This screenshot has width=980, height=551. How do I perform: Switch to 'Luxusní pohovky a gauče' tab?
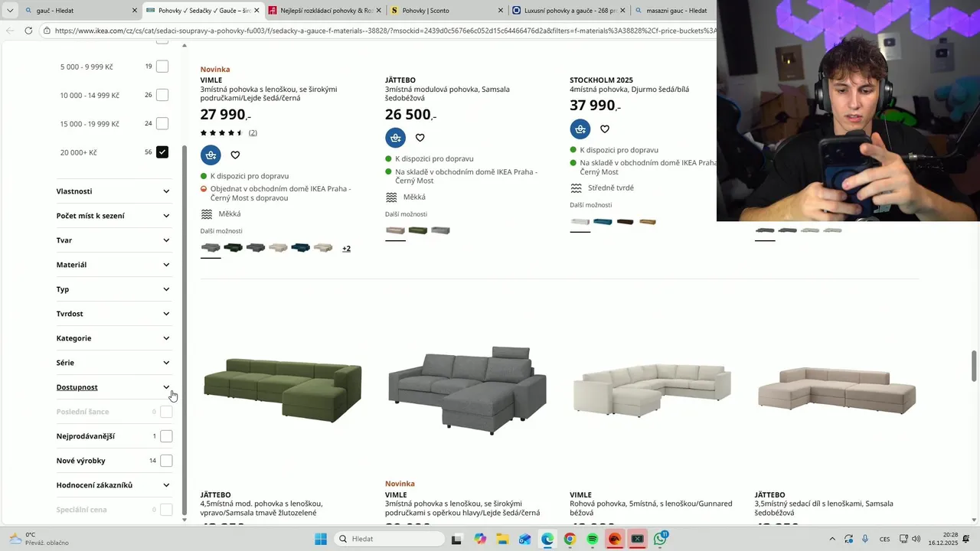point(570,11)
